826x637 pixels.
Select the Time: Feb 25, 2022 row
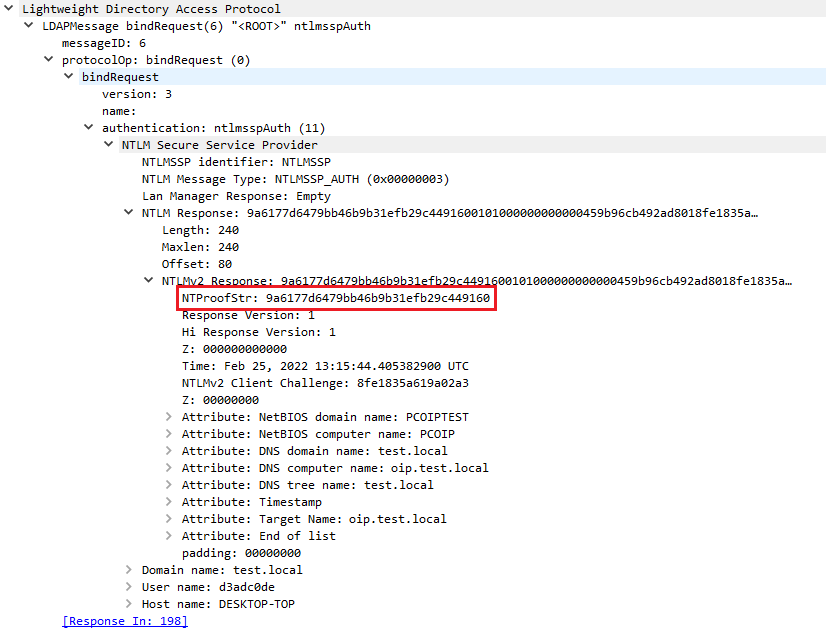point(326,366)
